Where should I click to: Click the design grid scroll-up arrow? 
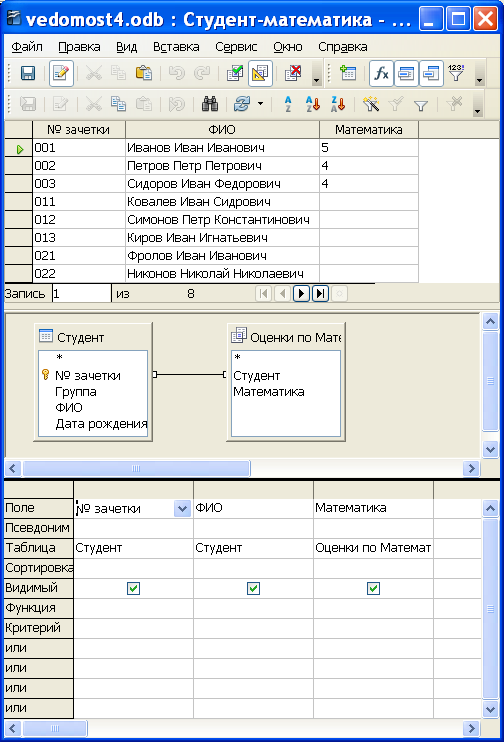coord(490,509)
